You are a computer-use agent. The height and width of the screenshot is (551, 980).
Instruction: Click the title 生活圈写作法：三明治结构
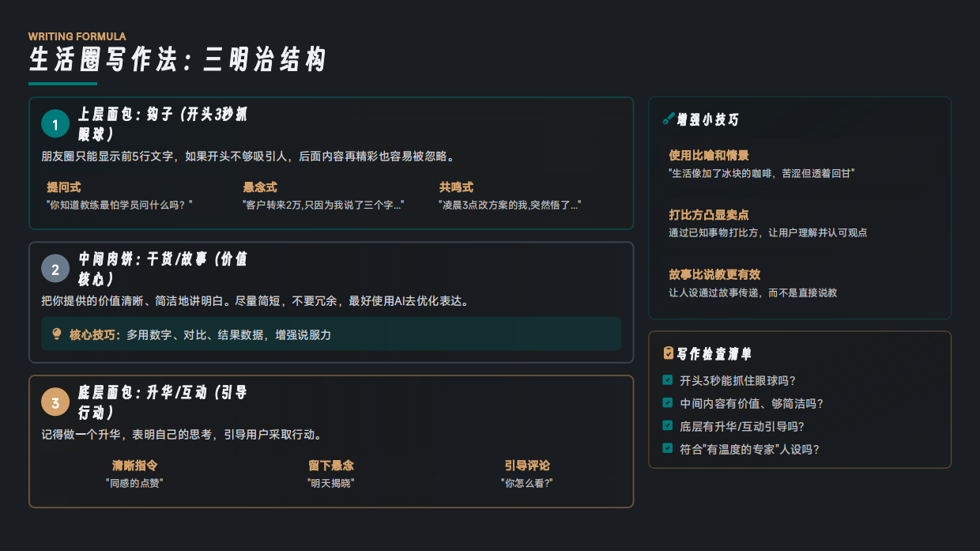coord(177,60)
